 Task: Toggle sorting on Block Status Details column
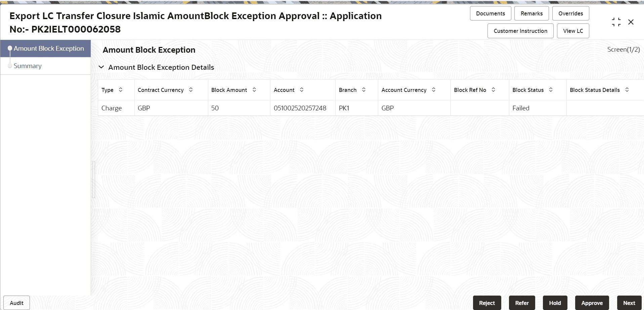(627, 90)
